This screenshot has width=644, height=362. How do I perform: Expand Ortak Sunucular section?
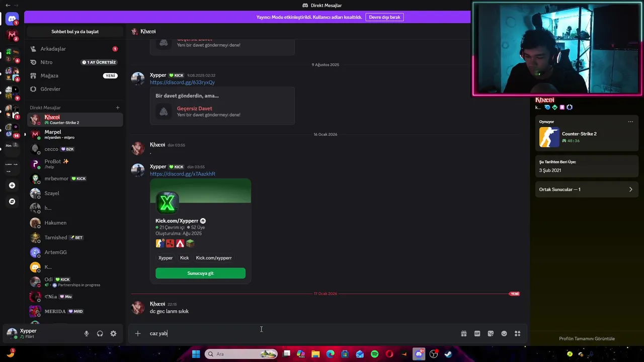click(587, 190)
